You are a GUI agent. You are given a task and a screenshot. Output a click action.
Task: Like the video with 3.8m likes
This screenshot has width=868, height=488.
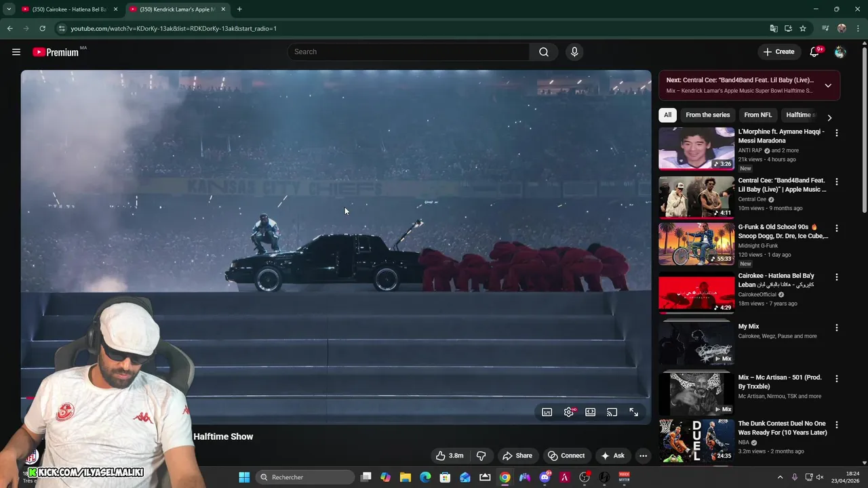point(449,455)
